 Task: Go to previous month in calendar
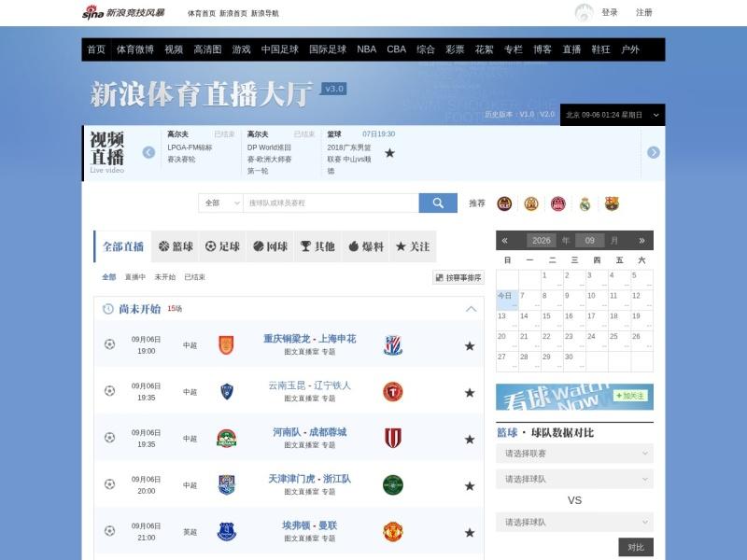[504, 241]
